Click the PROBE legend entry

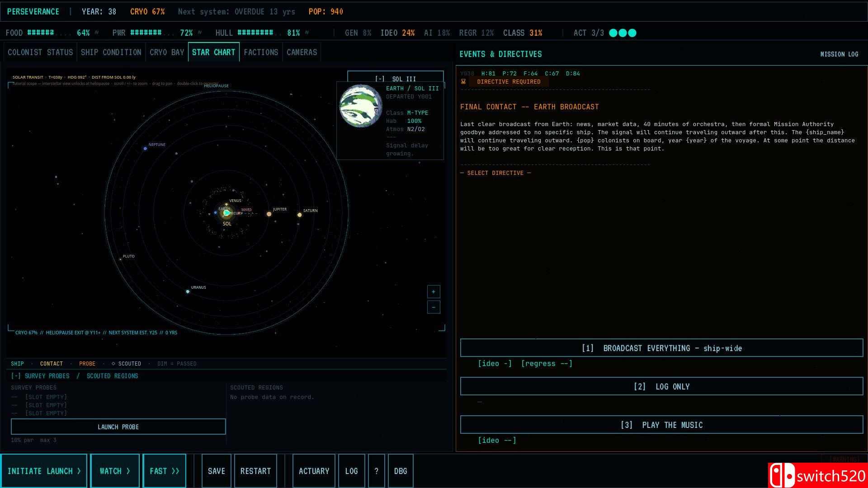coord(87,364)
